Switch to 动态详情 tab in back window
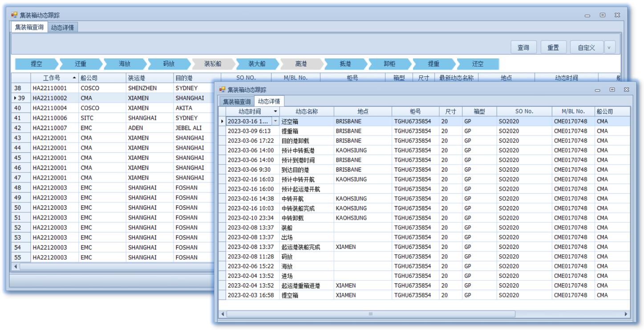 pos(62,27)
